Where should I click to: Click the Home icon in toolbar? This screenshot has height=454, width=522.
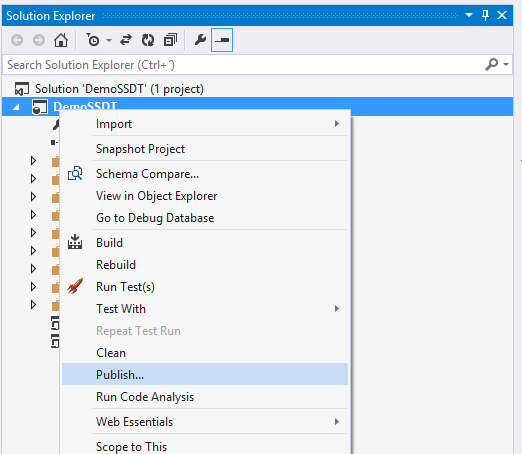click(61, 40)
